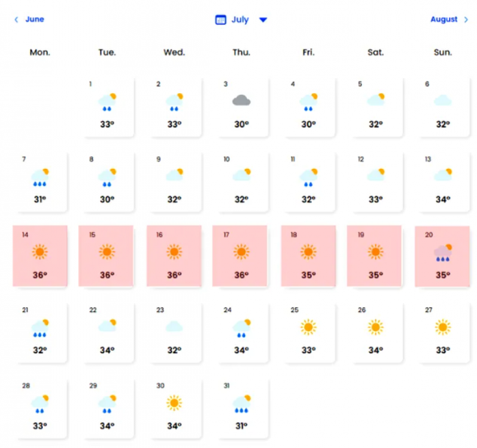The height and width of the screenshot is (448, 477).
Task: Select the July 25 sunny day card
Action: pos(308,333)
